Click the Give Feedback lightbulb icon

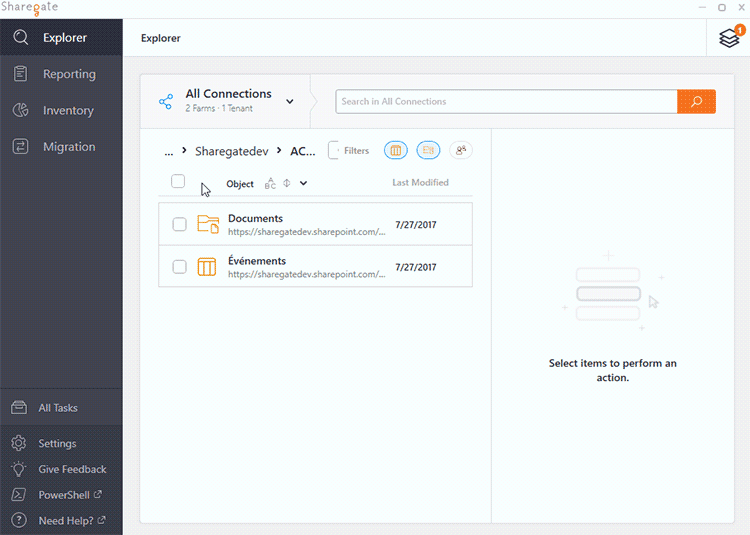click(19, 469)
